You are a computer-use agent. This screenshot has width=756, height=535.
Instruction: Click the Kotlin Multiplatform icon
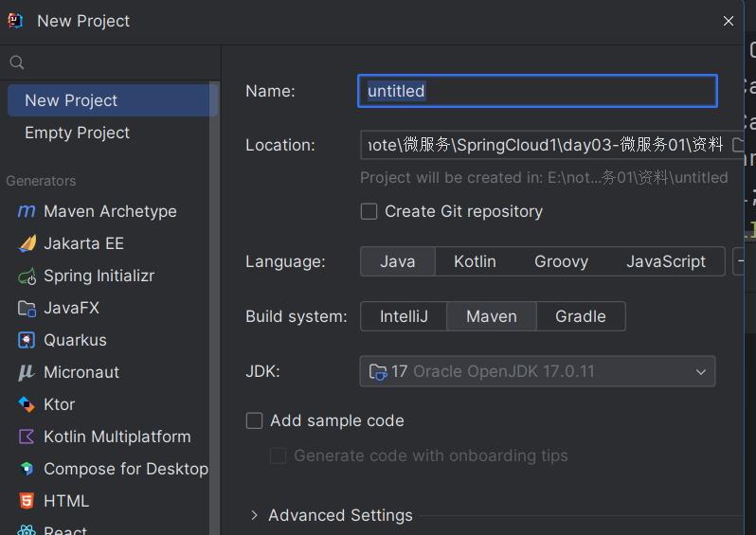(x=27, y=437)
